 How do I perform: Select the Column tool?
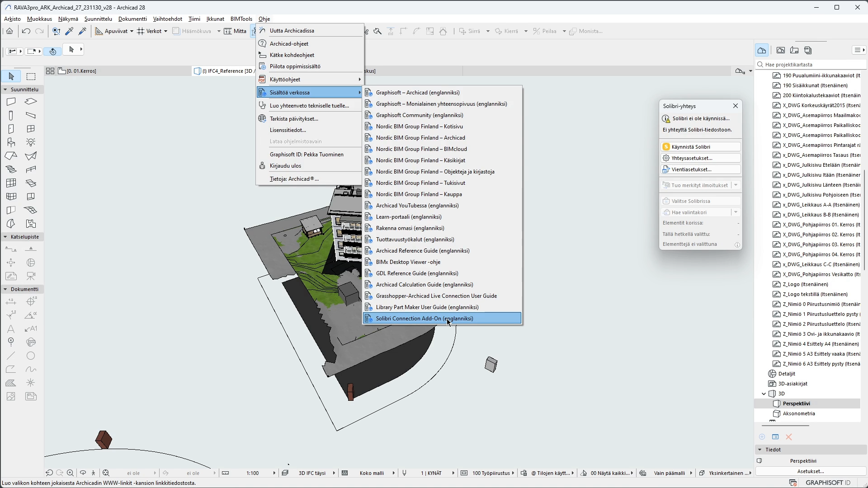11,115
